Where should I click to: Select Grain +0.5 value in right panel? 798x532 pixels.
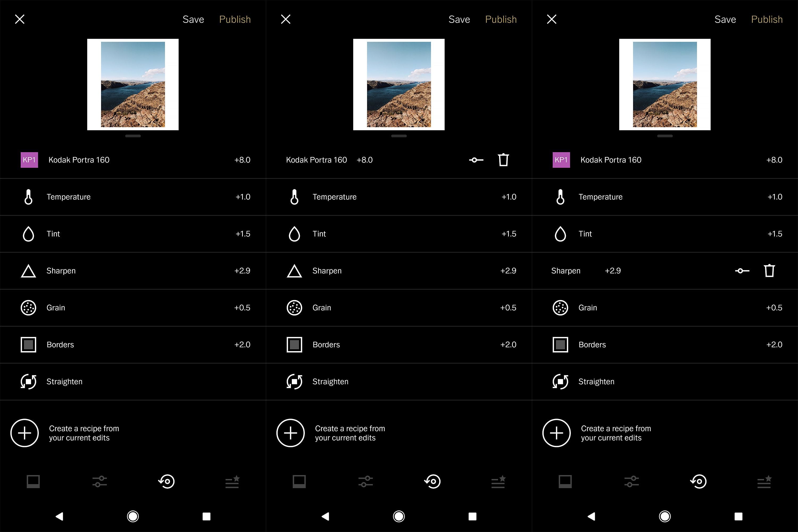774,308
